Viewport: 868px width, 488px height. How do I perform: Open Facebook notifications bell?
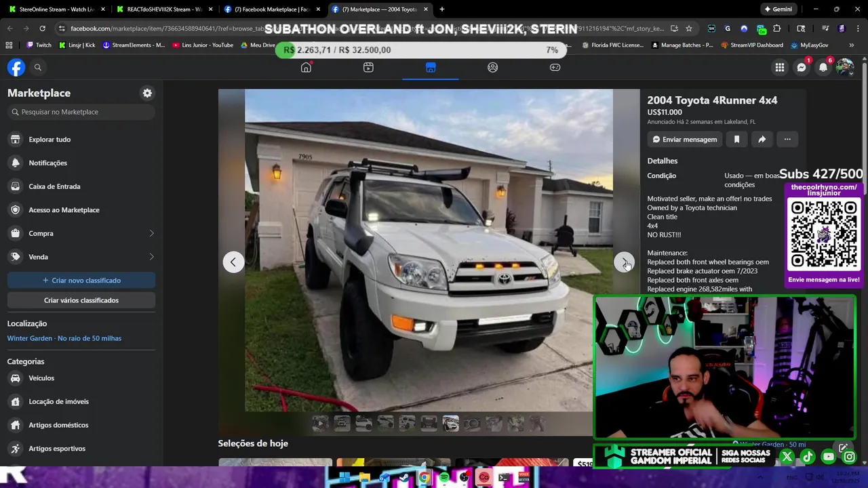[x=823, y=67]
